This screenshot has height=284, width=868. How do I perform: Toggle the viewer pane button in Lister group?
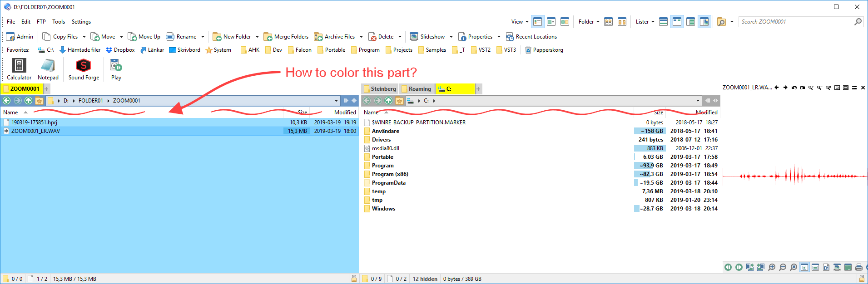point(704,22)
